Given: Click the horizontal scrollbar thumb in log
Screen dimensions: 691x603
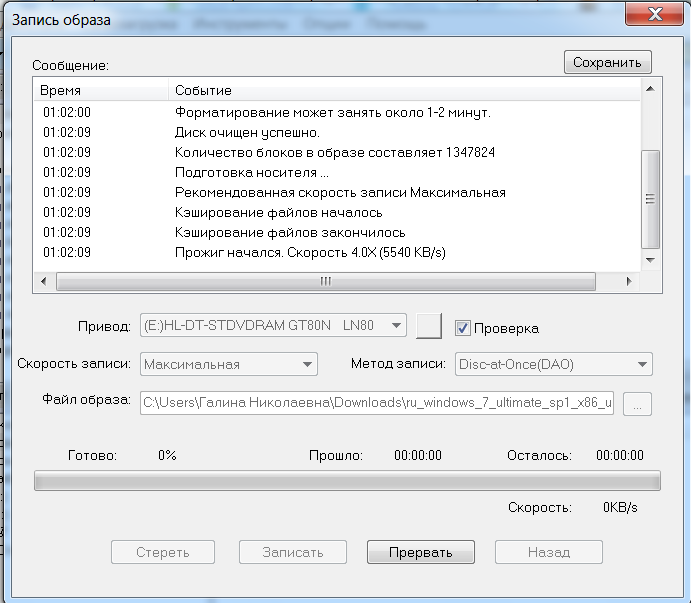Looking at the screenshot, I should (326, 281).
